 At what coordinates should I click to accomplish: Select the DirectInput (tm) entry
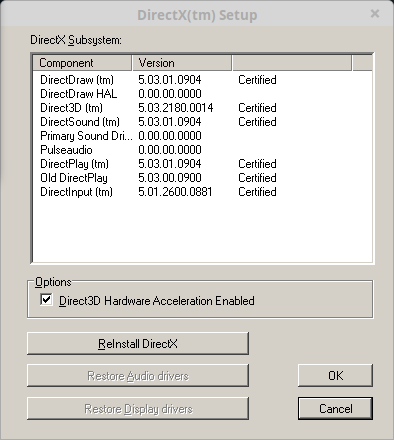(76, 192)
